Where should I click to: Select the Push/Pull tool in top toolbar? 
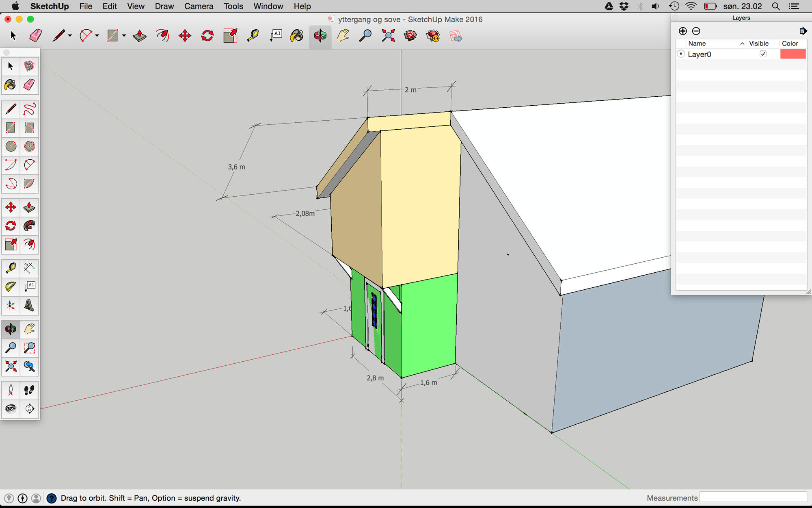[x=140, y=36]
